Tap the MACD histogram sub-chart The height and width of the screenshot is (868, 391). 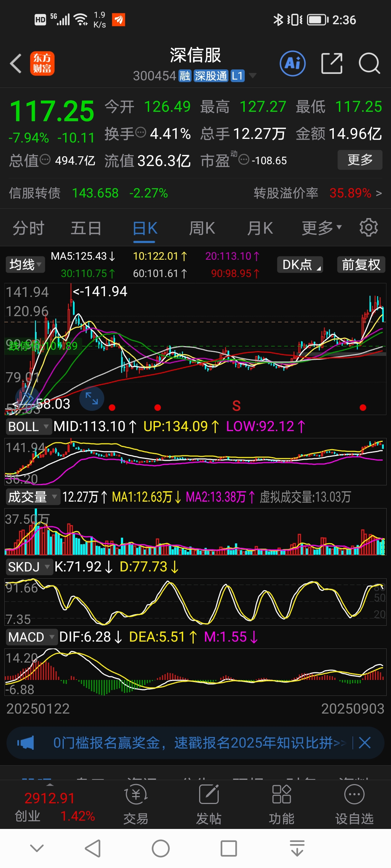coord(195,672)
